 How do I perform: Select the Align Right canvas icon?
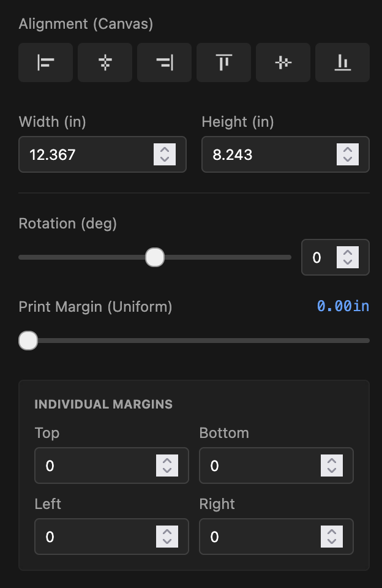pyautogui.click(x=164, y=62)
